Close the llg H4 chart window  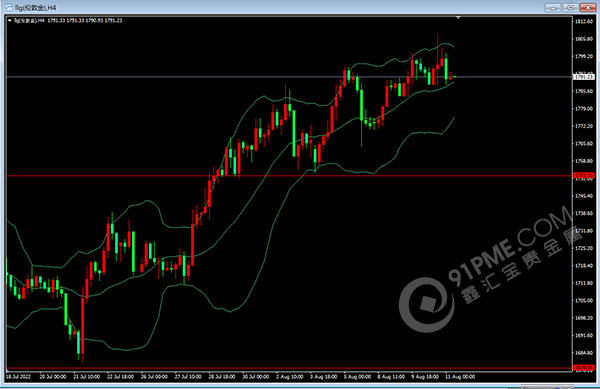pyautogui.click(x=588, y=8)
